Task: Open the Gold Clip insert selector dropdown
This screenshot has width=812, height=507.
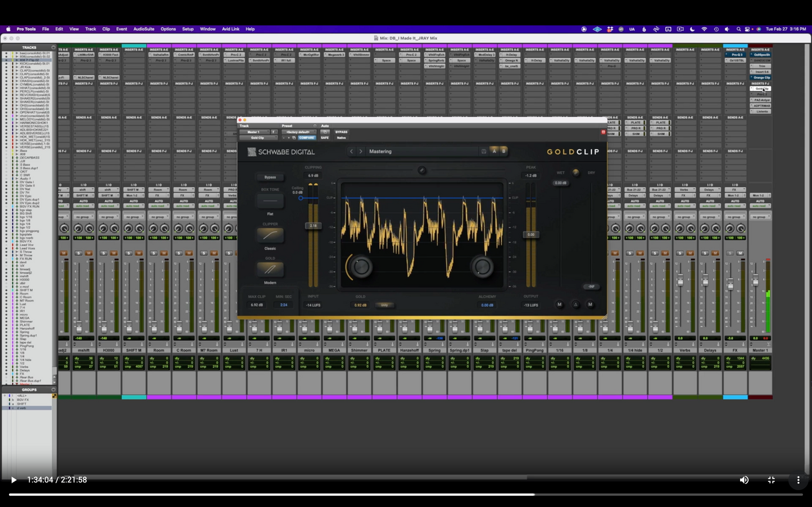Action: [x=257, y=138]
